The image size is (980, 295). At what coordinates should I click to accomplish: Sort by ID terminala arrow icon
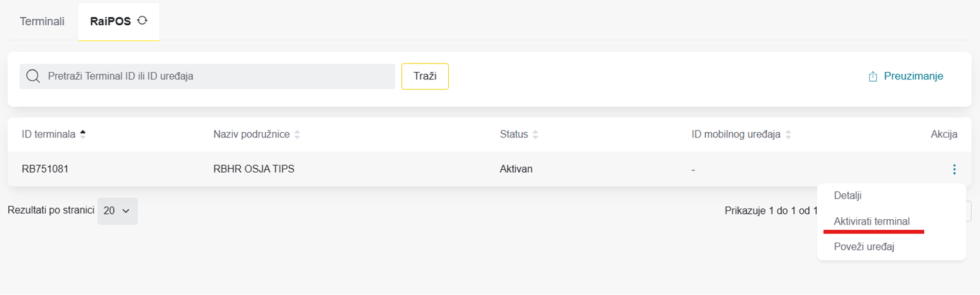[x=83, y=135]
